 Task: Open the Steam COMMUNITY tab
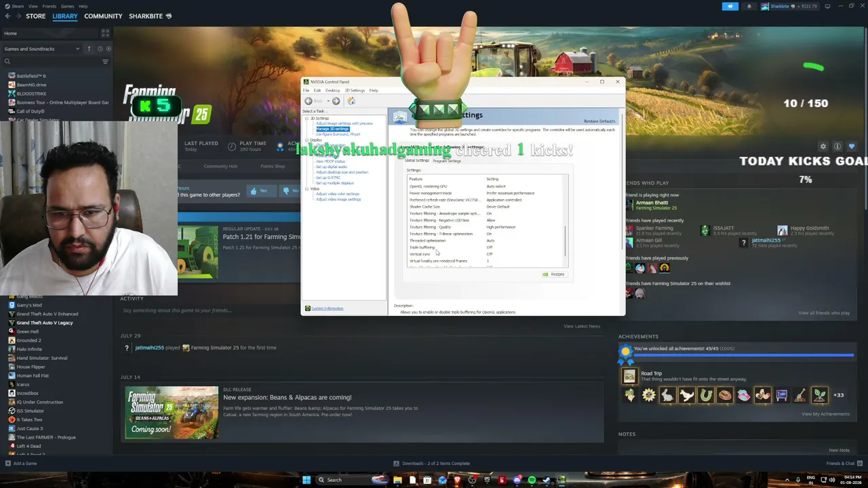(103, 16)
